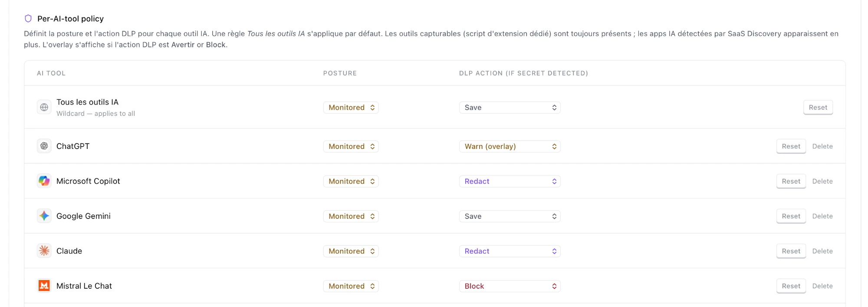Image resolution: width=868 pixels, height=307 pixels.
Task: Reset the Mistral Le Chat policy row
Action: click(791, 286)
